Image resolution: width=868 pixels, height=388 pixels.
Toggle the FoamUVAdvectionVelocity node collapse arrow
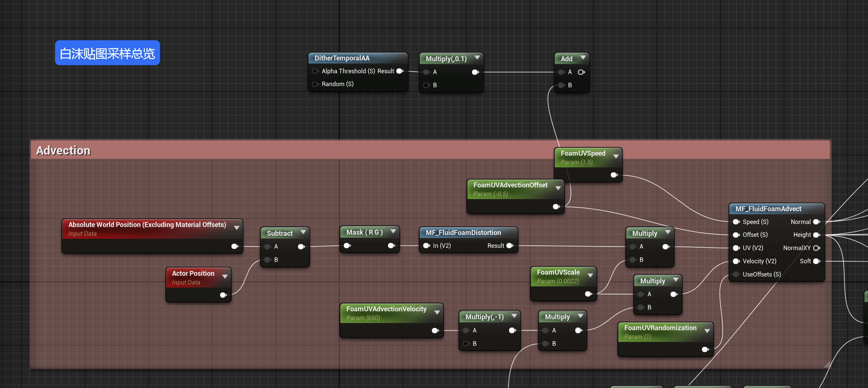tap(437, 312)
